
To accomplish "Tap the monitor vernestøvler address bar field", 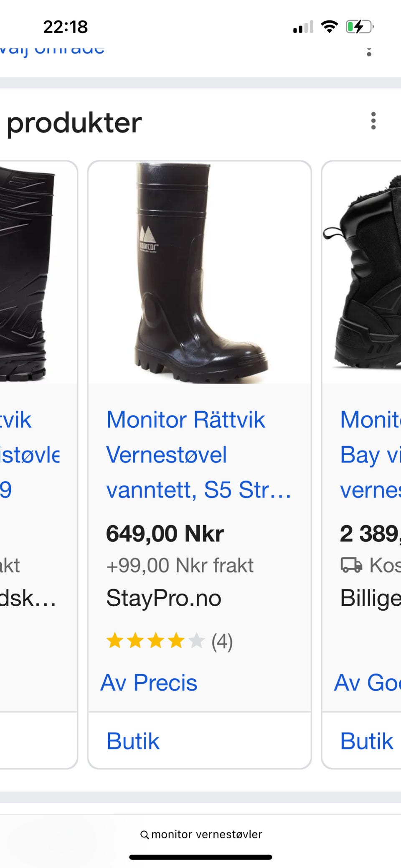I will 200,835.
